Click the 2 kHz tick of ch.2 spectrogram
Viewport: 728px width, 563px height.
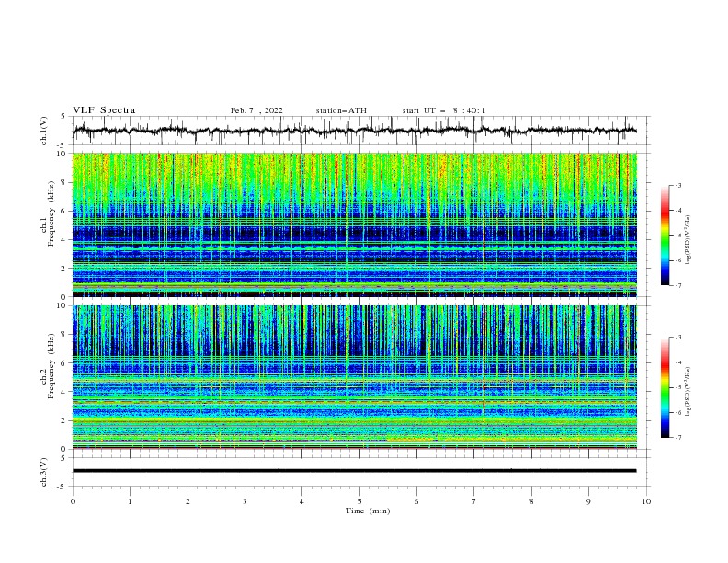tap(63, 420)
